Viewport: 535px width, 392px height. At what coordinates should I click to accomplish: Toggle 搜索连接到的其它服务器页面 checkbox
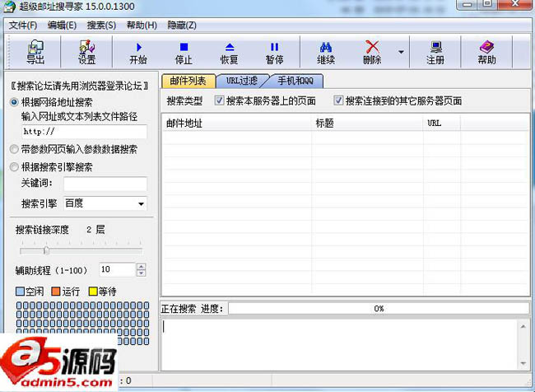coord(338,100)
